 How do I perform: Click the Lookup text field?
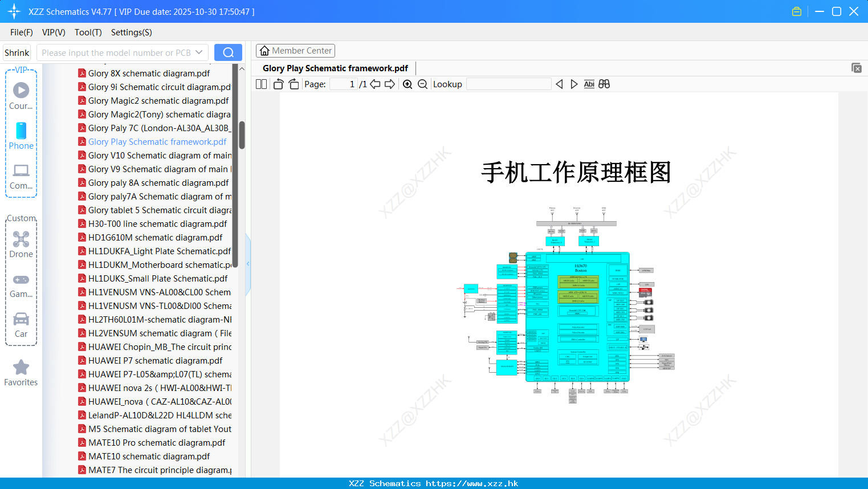tap(508, 84)
